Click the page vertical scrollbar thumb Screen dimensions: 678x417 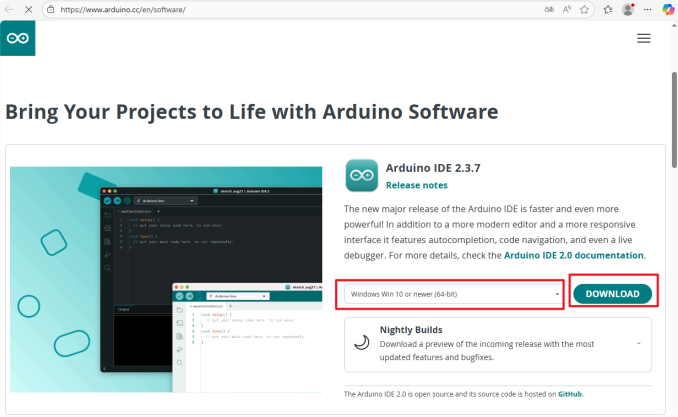674,120
